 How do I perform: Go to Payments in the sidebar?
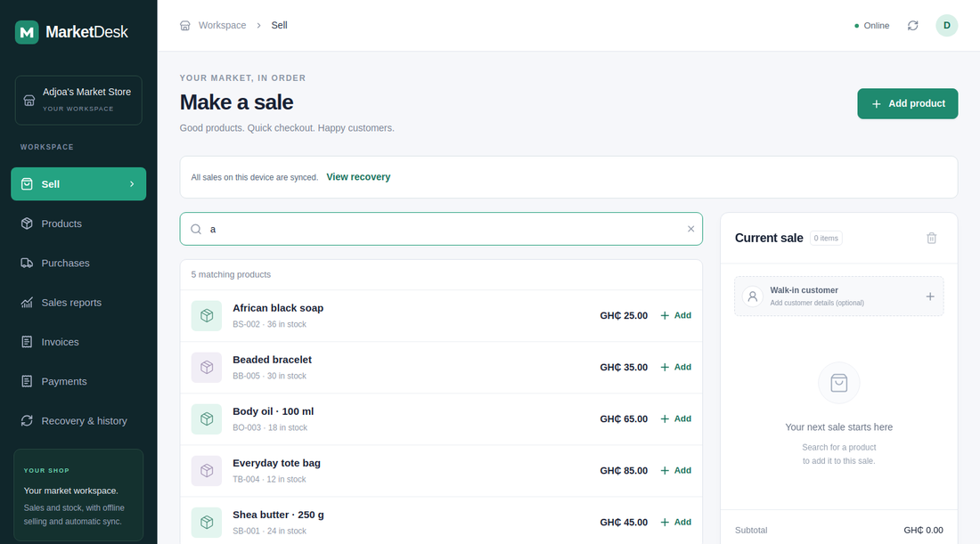click(x=78, y=381)
